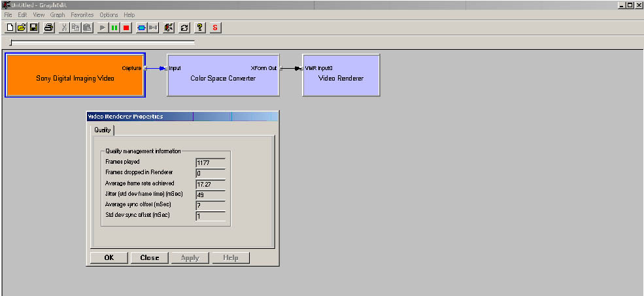
Task: Open the Graph menu
Action: 58,14
